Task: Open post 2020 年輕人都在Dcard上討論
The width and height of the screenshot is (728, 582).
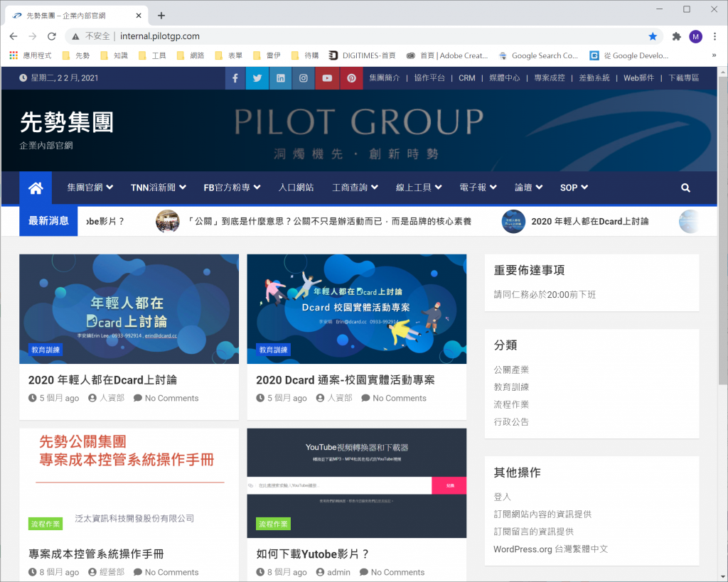Action: click(x=102, y=380)
